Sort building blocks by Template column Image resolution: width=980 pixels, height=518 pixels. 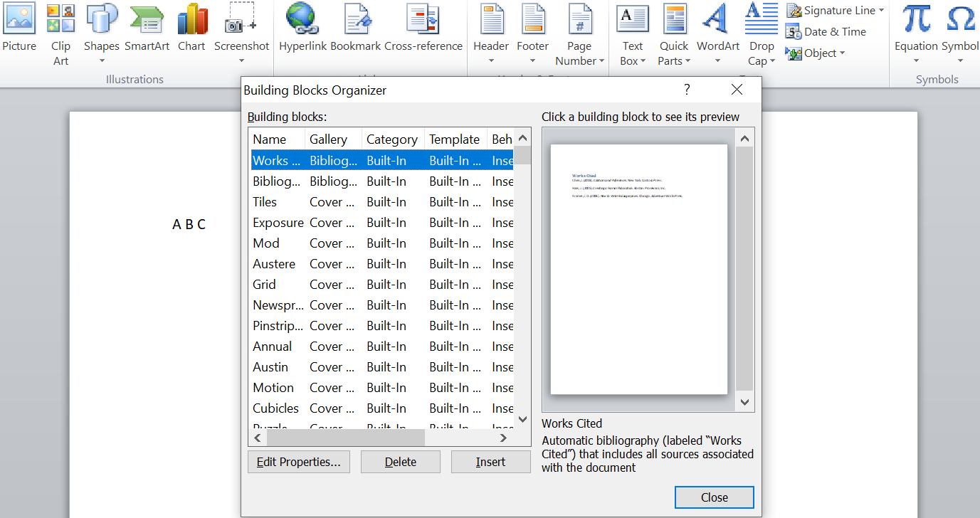(455, 139)
